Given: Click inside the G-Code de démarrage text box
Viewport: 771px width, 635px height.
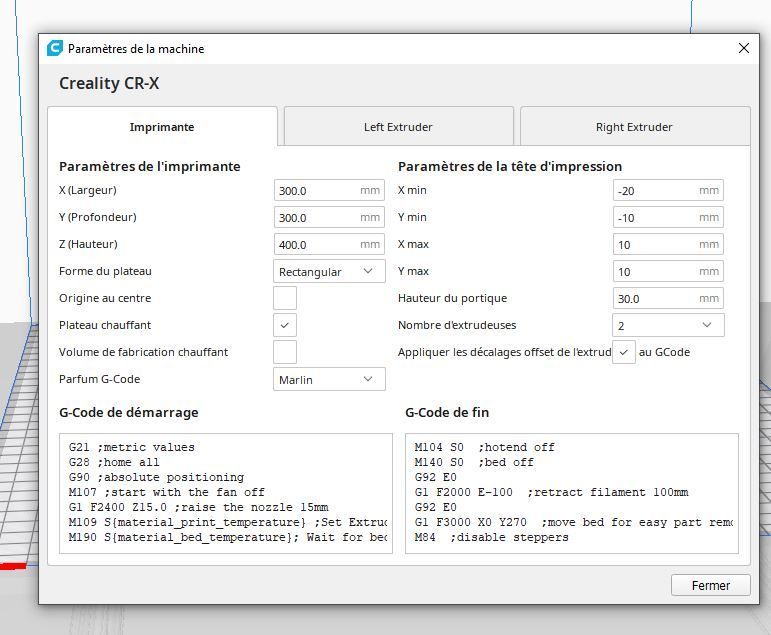Looking at the screenshot, I should (x=226, y=493).
